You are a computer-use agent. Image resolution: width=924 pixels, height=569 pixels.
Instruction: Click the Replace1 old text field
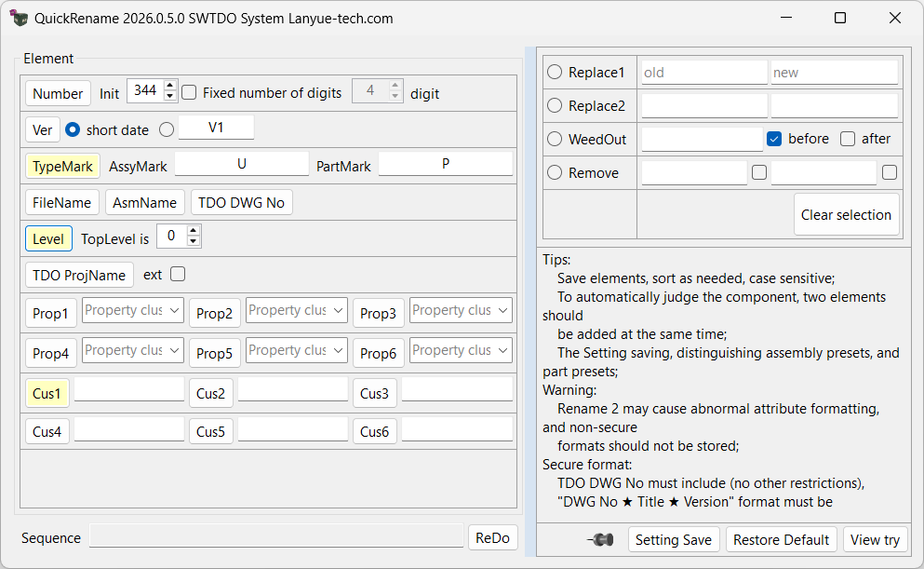(x=703, y=72)
